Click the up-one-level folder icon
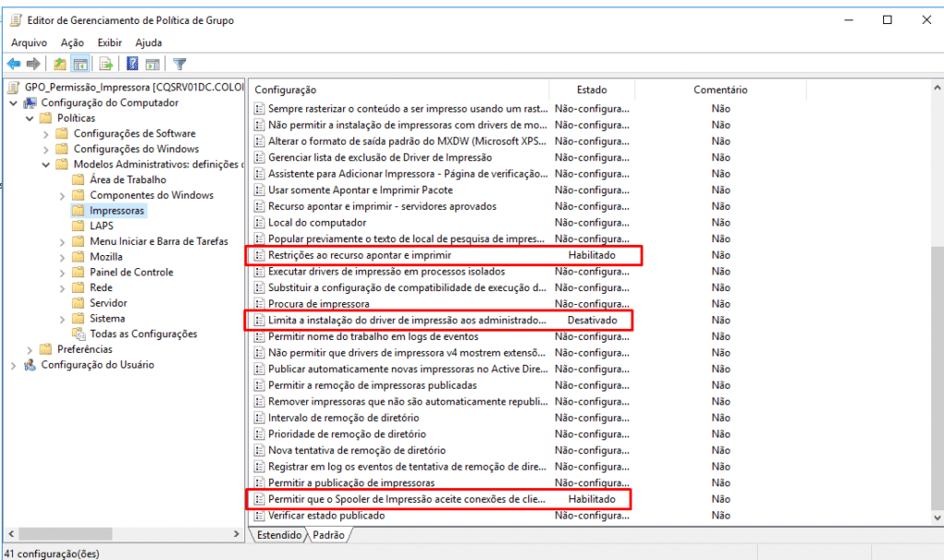The image size is (944, 560). [60, 64]
